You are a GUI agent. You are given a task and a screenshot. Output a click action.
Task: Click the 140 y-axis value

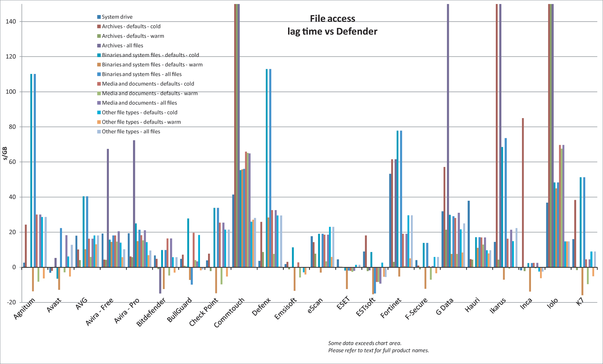(11, 21)
